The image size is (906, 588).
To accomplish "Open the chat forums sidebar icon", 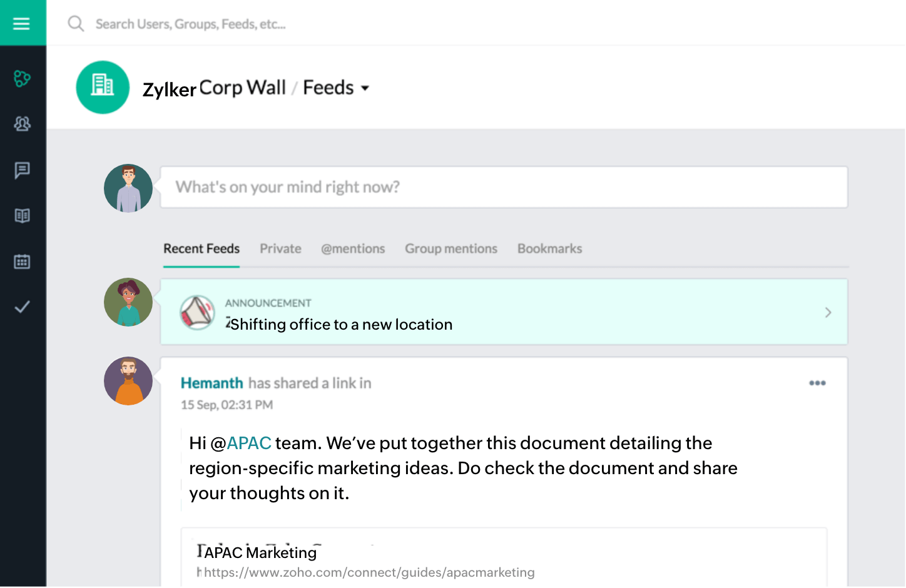I will click(22, 170).
